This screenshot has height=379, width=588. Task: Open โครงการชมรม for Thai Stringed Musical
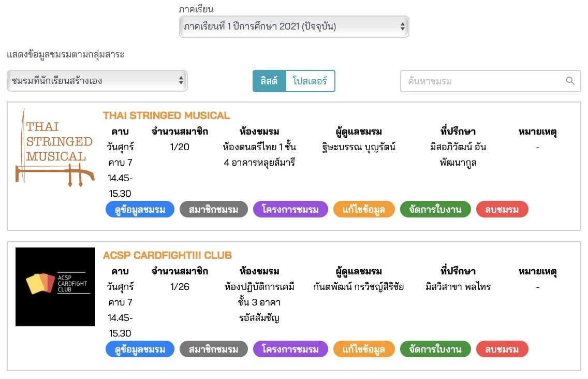point(290,210)
